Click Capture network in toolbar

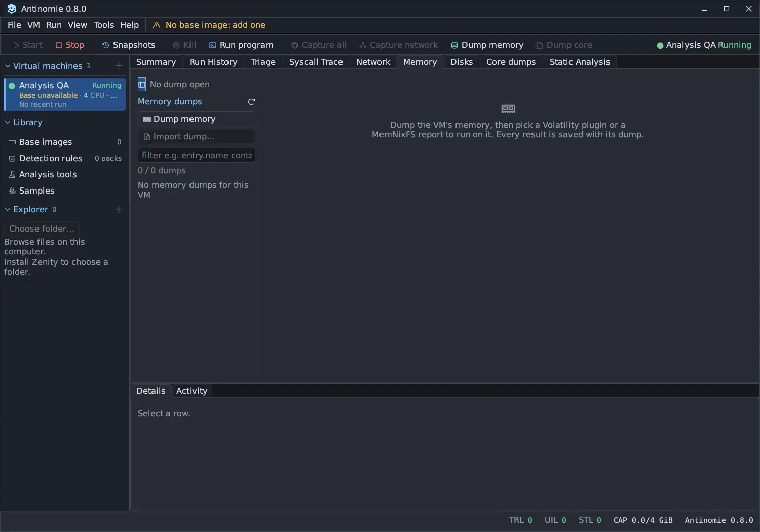click(x=399, y=45)
